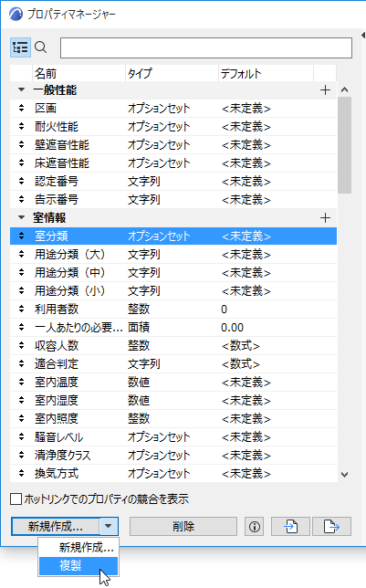Image resolution: width=366 pixels, height=588 pixels.
Task: Click the reorder handle of 室分類 row
Action: [21, 236]
